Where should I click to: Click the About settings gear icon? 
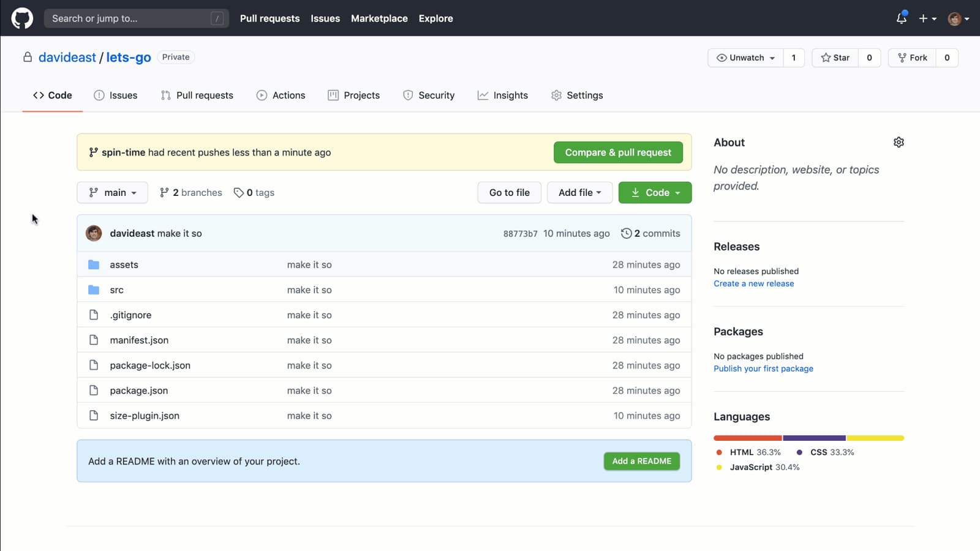coord(899,142)
